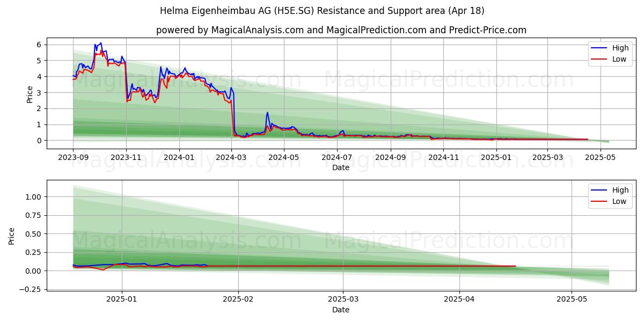This screenshot has height=322, width=644.
Task: Click the 0.50 price tick on lower chart
Action: tap(34, 234)
